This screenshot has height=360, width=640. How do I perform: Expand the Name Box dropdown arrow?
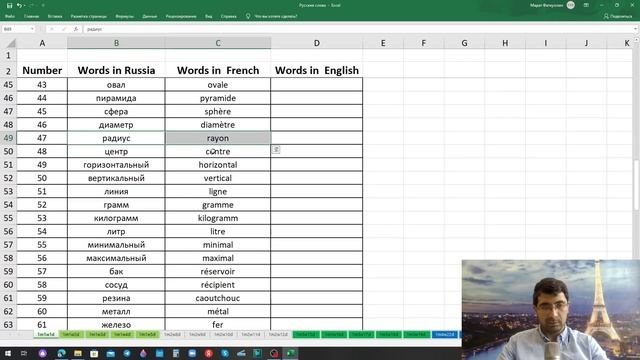(x=32, y=29)
